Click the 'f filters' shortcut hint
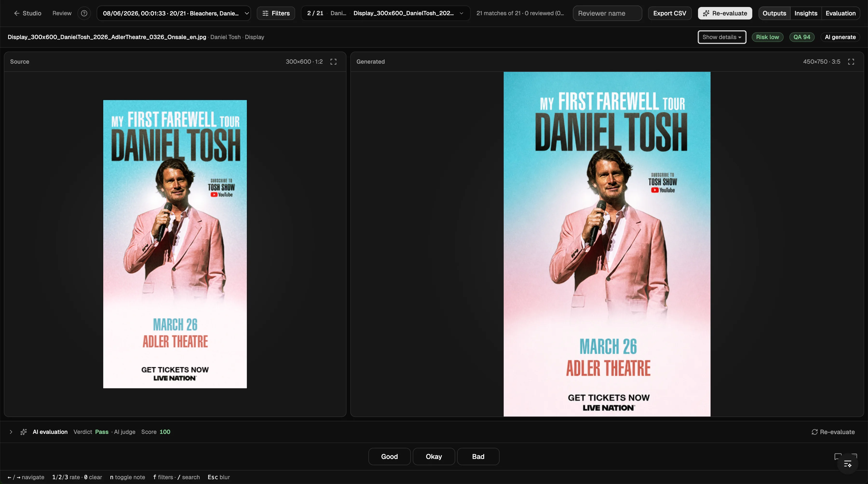868x484 pixels. pos(163,477)
